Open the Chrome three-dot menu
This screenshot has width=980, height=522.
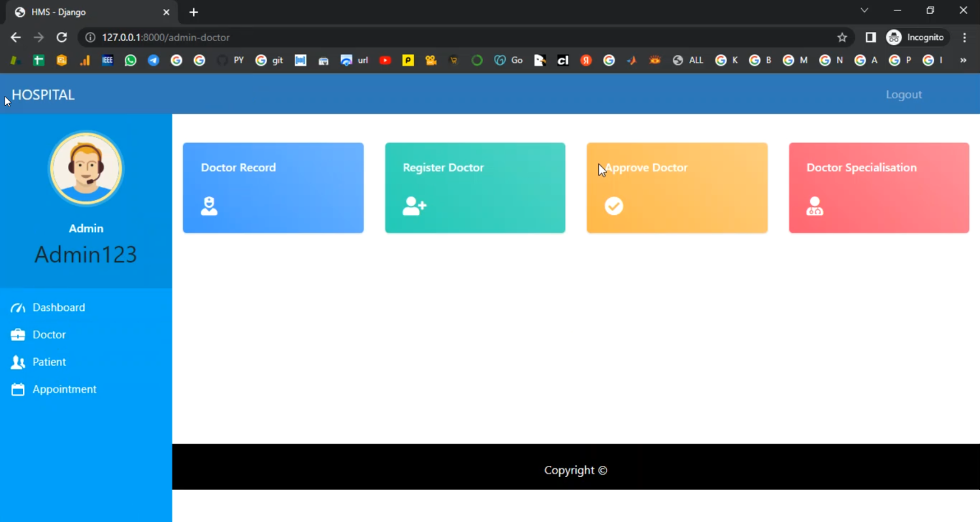(x=964, y=37)
